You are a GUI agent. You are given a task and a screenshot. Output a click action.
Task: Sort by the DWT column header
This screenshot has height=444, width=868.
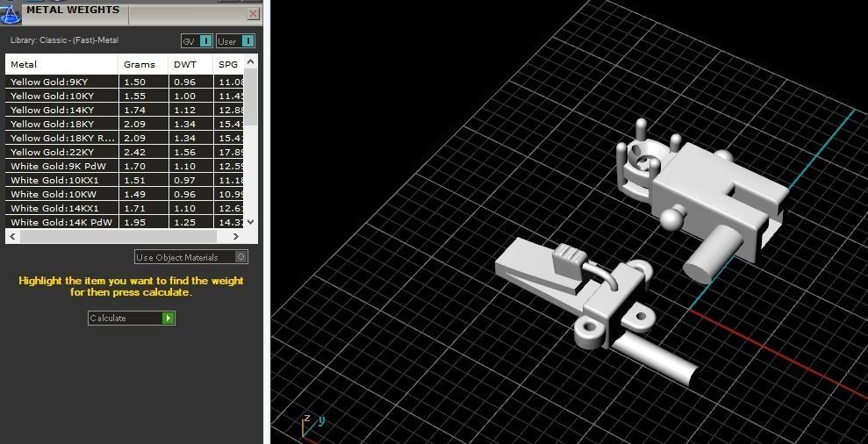pos(190,64)
